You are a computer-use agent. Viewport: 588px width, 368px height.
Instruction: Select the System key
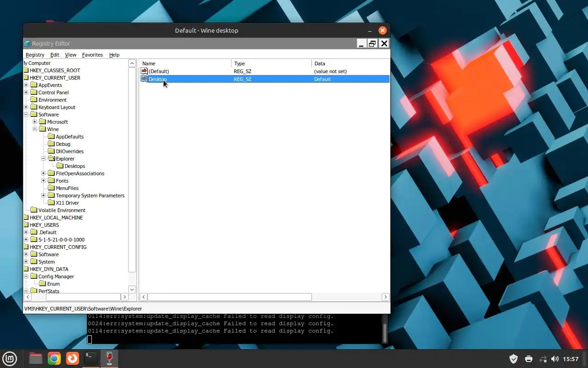click(x=46, y=262)
